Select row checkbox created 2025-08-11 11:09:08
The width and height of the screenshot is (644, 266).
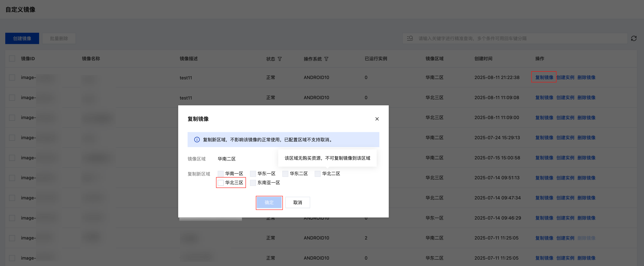click(12, 98)
